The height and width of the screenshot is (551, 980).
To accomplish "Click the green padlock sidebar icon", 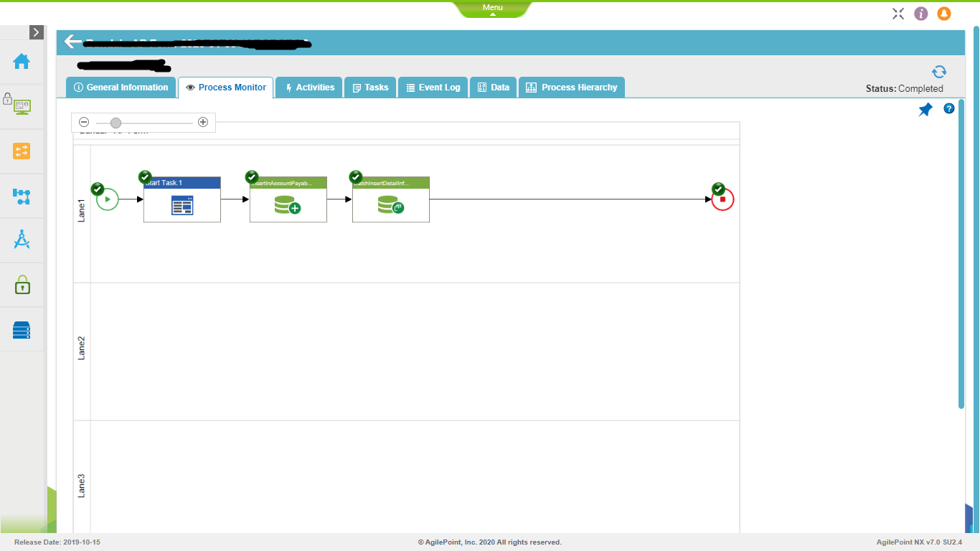I will point(22,286).
